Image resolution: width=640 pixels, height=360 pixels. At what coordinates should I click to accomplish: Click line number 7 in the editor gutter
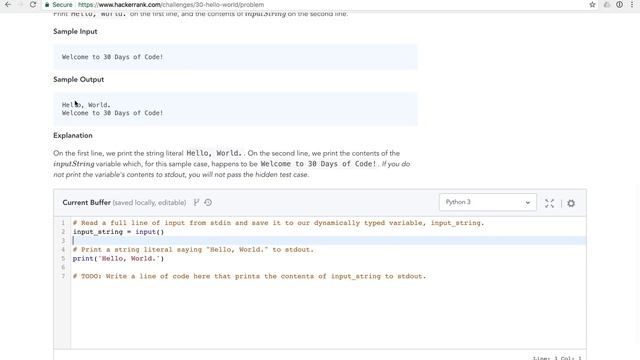click(x=63, y=276)
